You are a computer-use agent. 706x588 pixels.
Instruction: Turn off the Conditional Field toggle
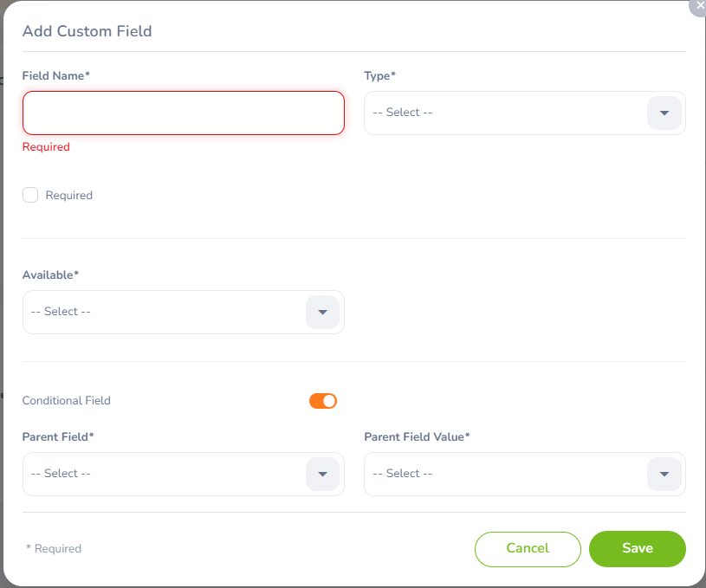(x=323, y=401)
